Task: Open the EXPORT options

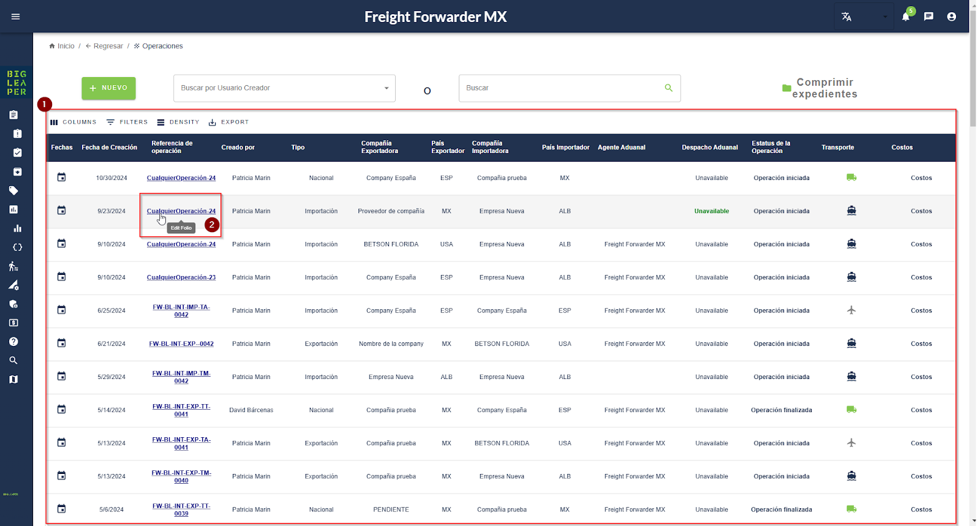Action: point(228,122)
